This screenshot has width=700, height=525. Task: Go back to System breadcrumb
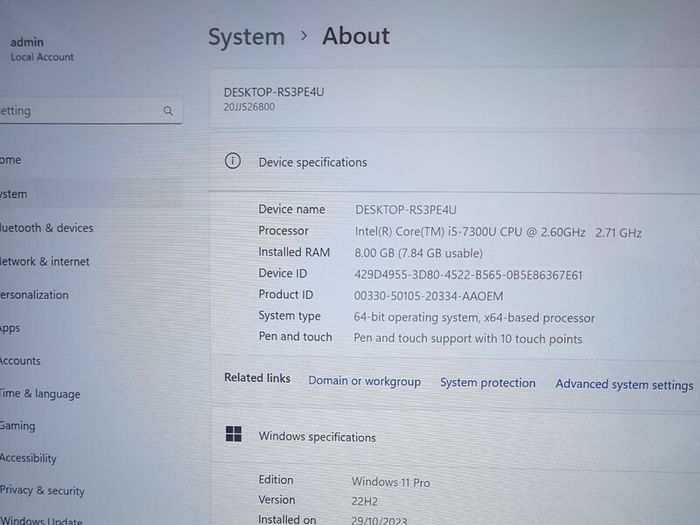click(246, 37)
